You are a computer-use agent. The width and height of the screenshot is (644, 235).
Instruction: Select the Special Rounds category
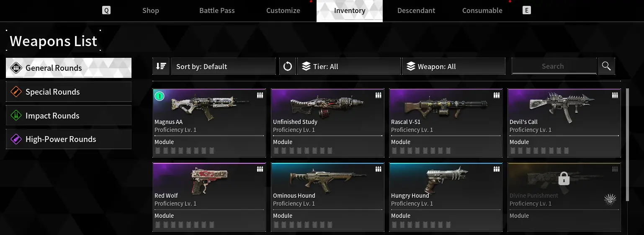point(69,92)
